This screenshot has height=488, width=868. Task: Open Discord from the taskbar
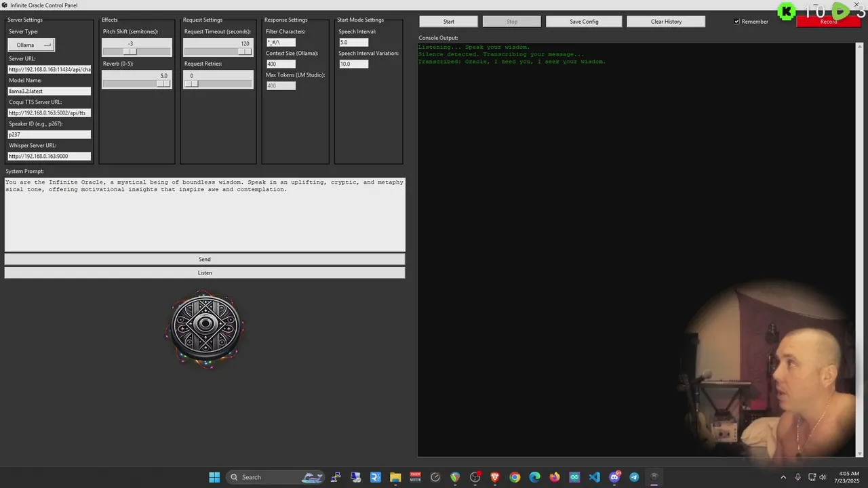pos(614,477)
